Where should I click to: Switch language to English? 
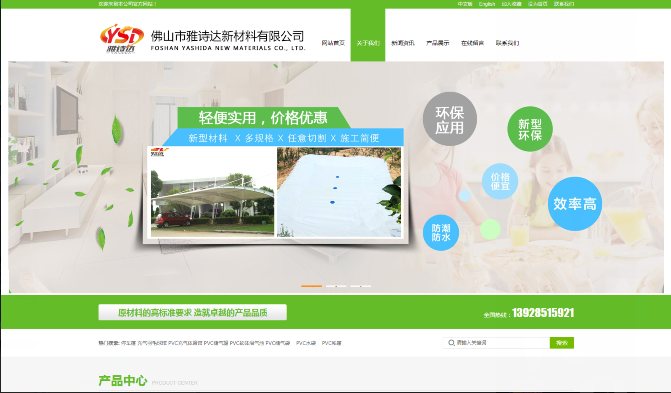click(x=487, y=4)
